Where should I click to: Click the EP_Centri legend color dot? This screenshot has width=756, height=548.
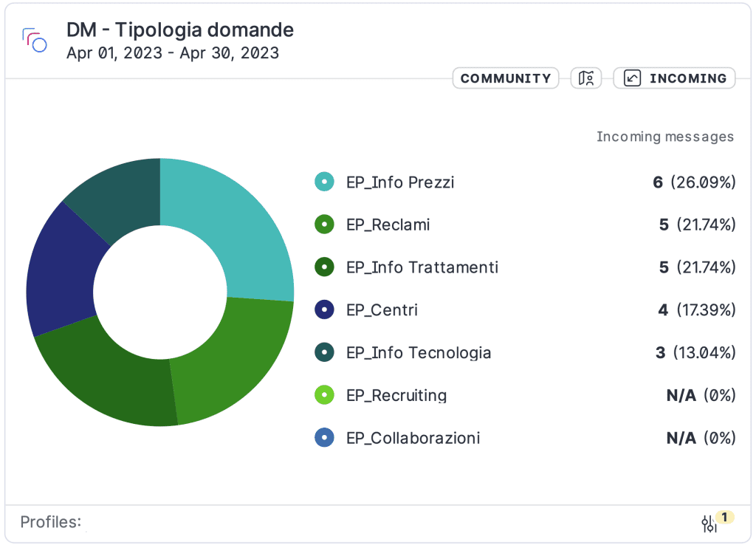tap(325, 309)
